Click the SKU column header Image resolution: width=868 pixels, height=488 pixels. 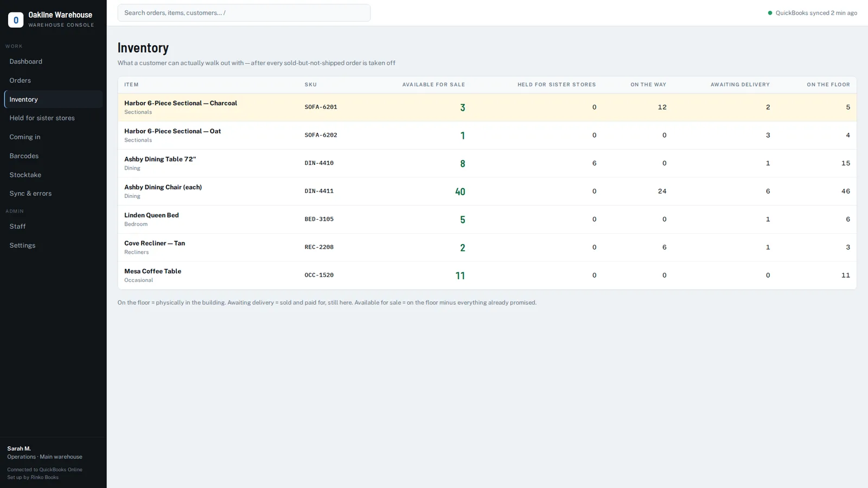311,85
